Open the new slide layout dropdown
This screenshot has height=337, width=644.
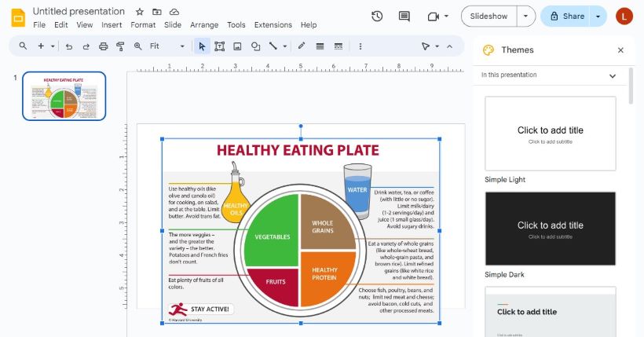coord(53,46)
